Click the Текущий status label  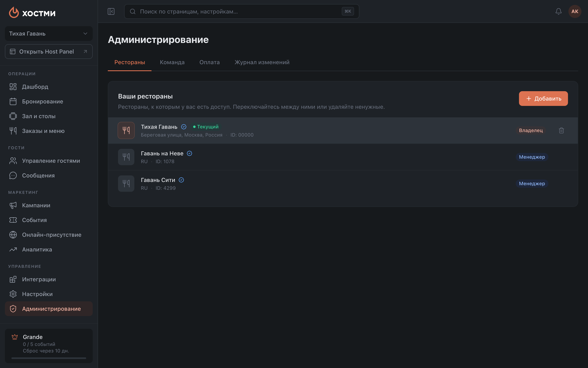tap(206, 127)
